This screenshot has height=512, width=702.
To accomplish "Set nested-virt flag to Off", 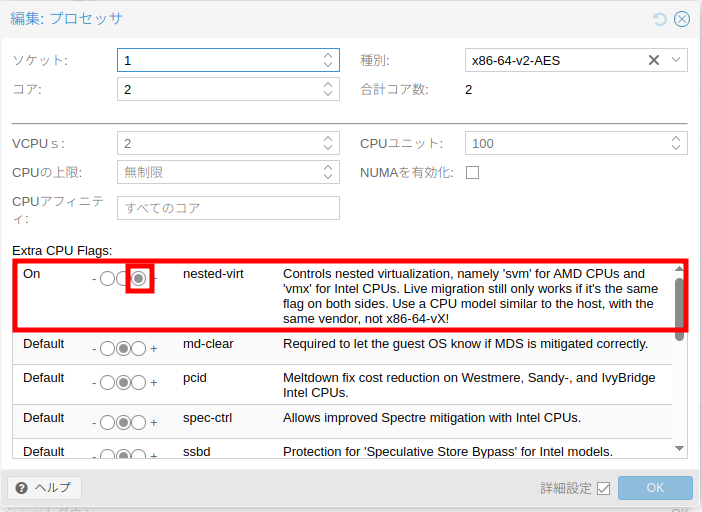I will coord(107,278).
